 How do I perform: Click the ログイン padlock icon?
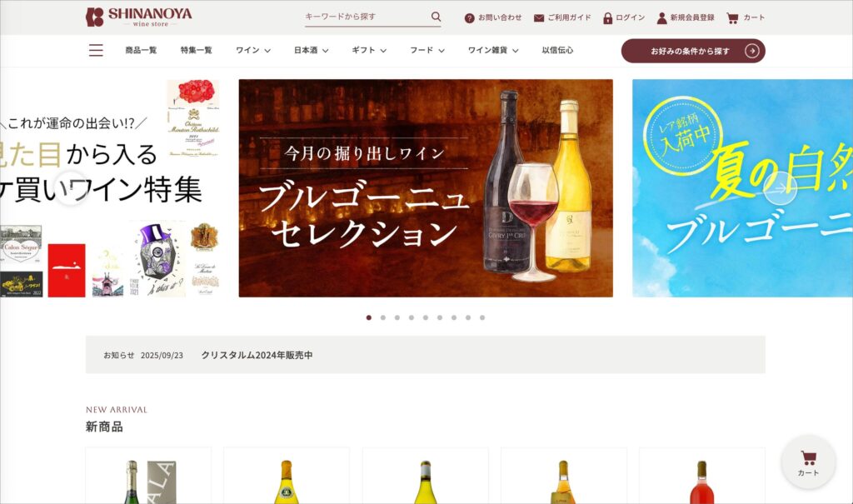pyautogui.click(x=608, y=17)
